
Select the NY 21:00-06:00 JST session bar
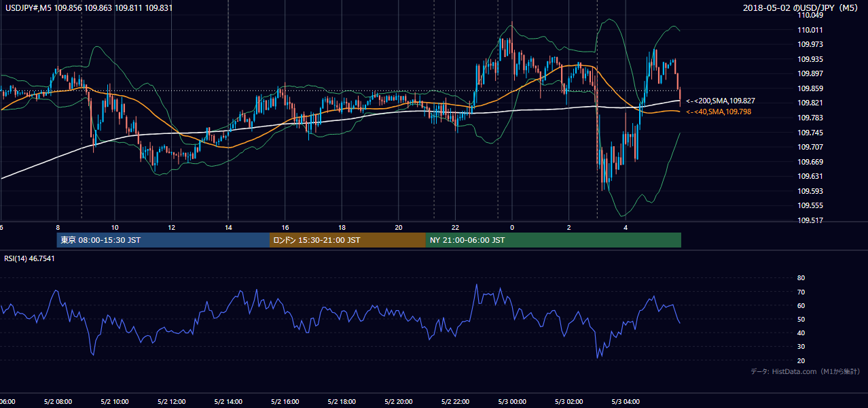pos(554,240)
